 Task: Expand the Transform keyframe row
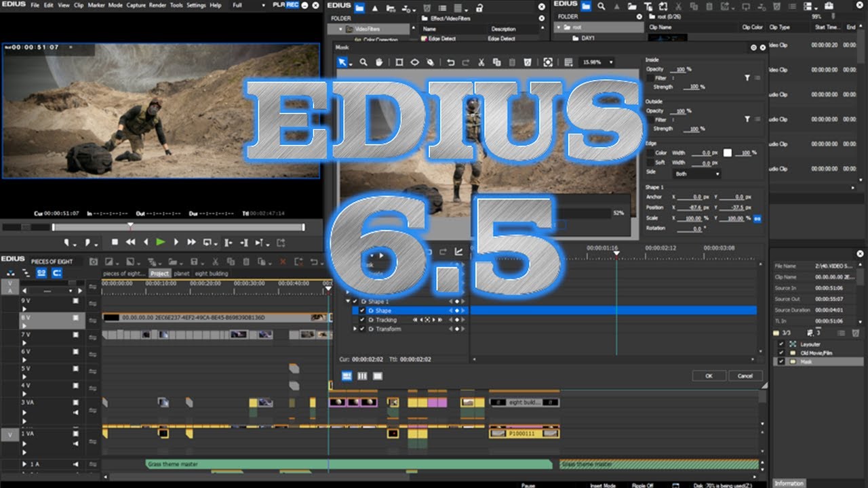(x=355, y=329)
